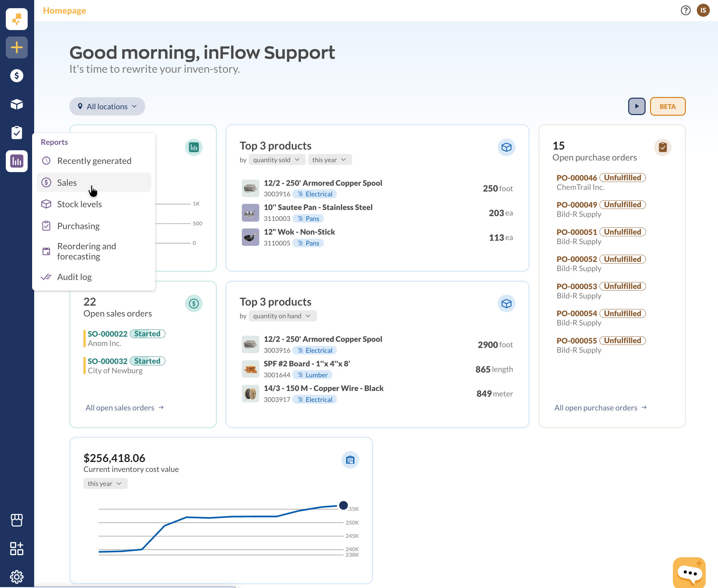Open the help question mark icon

pos(685,11)
